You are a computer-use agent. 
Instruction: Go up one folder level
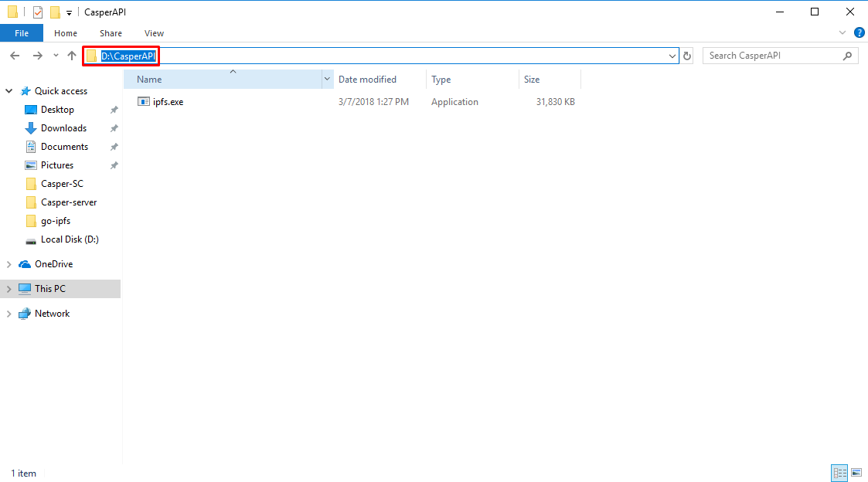pos(71,56)
